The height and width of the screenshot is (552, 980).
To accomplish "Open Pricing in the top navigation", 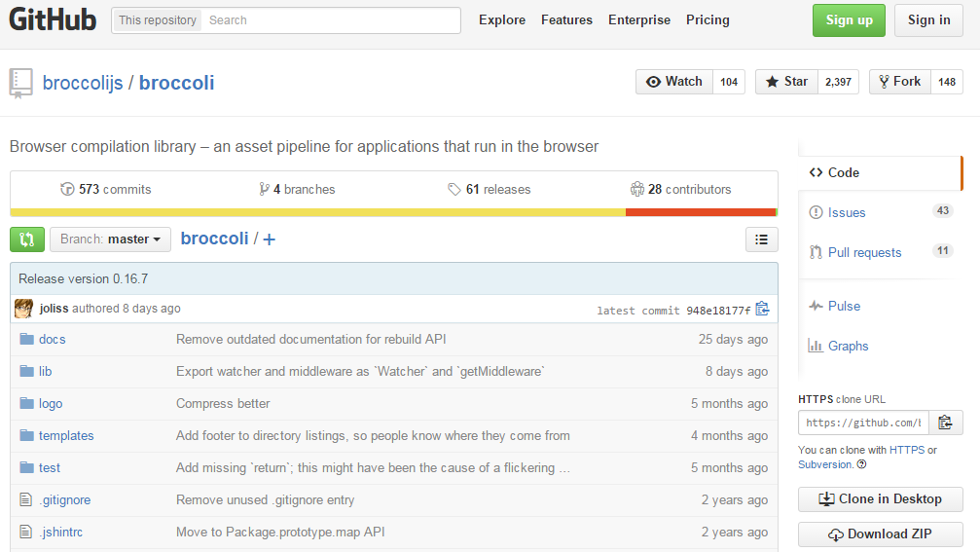I will tap(708, 20).
